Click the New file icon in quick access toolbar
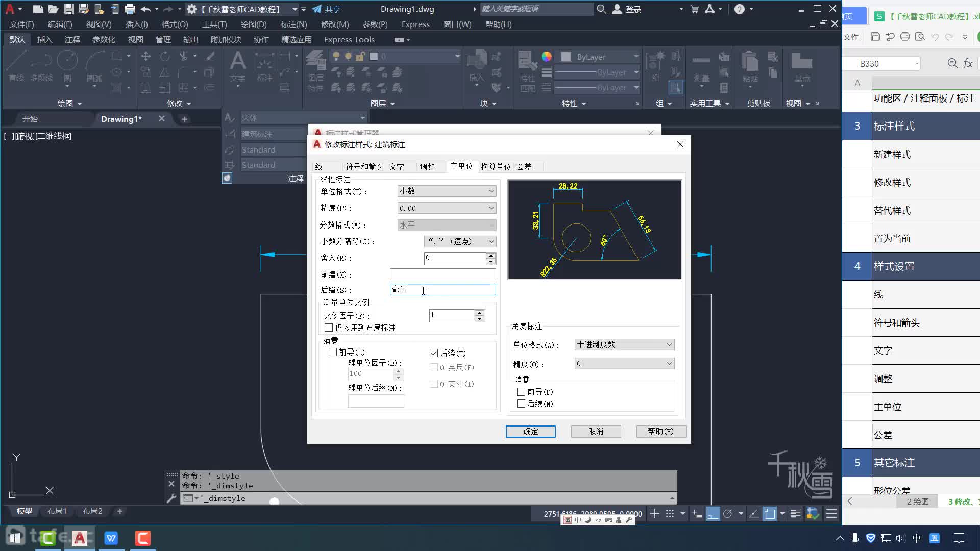The height and width of the screenshot is (551, 980). (x=38, y=9)
